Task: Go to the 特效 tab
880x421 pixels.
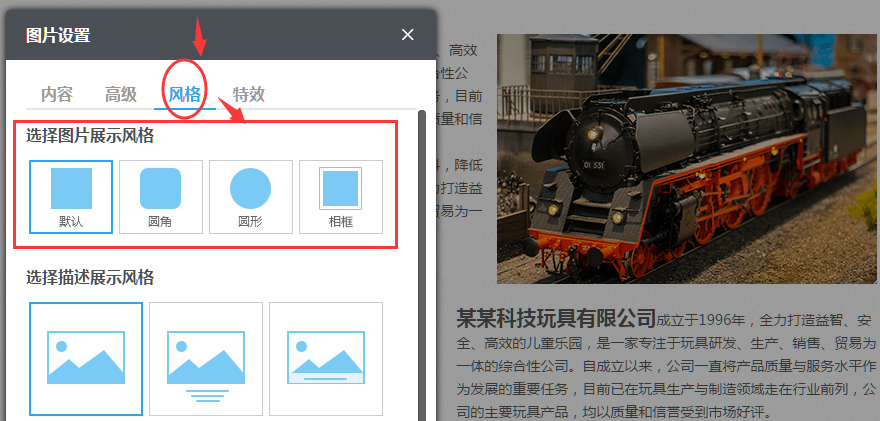Action: 249,95
